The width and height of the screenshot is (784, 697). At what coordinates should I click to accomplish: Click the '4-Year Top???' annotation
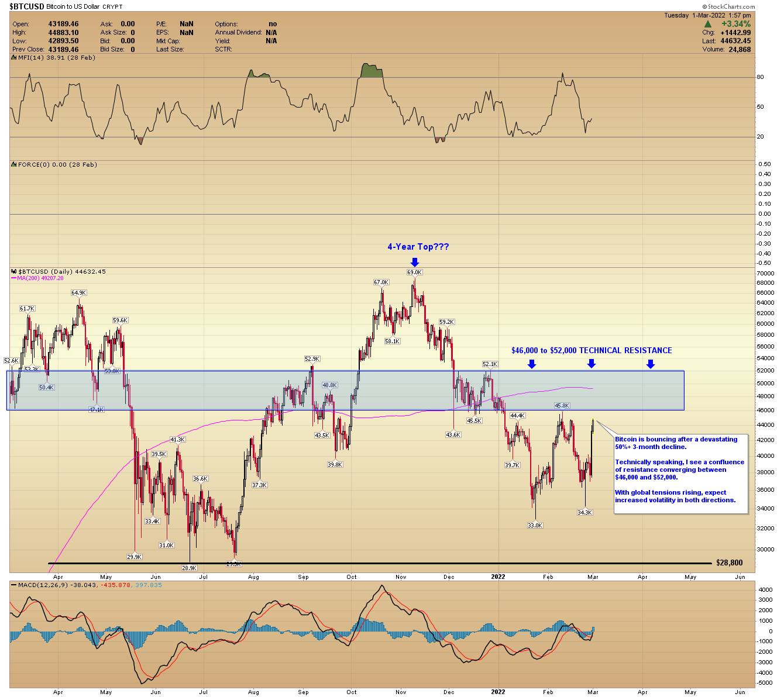click(418, 247)
